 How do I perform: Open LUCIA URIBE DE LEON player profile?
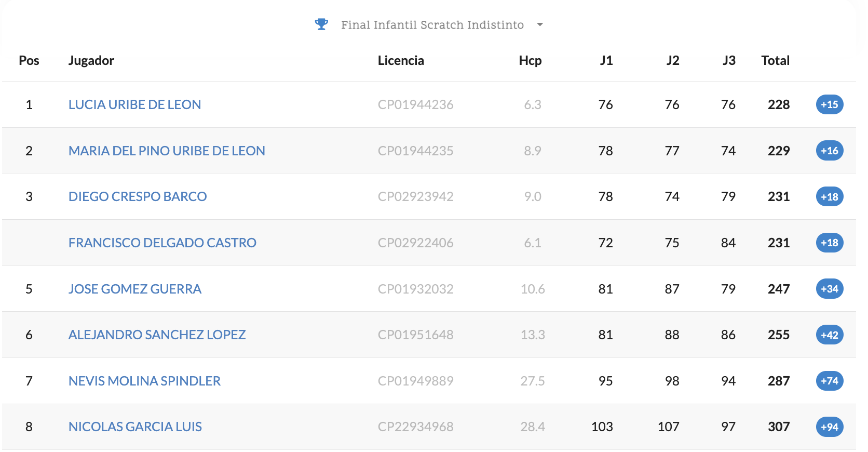click(134, 104)
